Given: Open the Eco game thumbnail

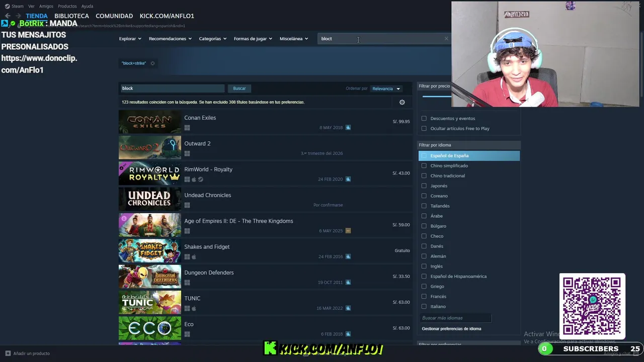Looking at the screenshot, I should point(150,328).
